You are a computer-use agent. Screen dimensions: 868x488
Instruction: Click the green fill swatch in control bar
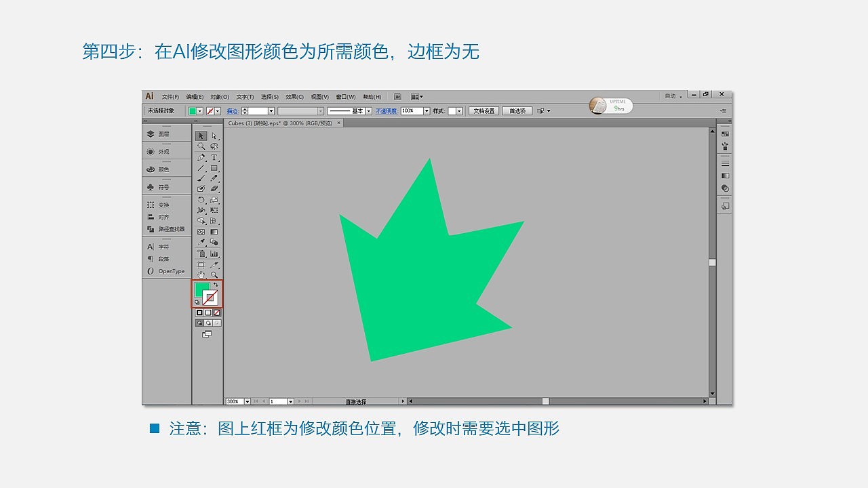point(193,111)
